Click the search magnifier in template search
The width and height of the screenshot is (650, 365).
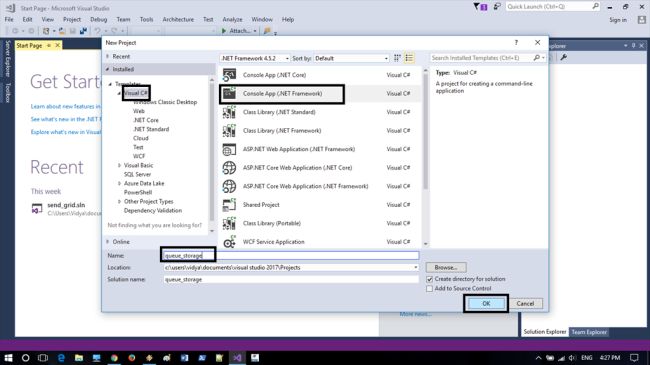click(x=536, y=58)
